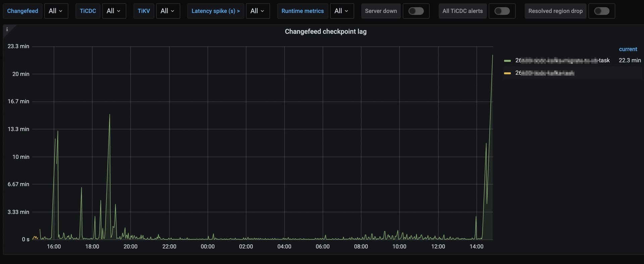
Task: Click the All TiCDC alerts label
Action: coord(463,11)
